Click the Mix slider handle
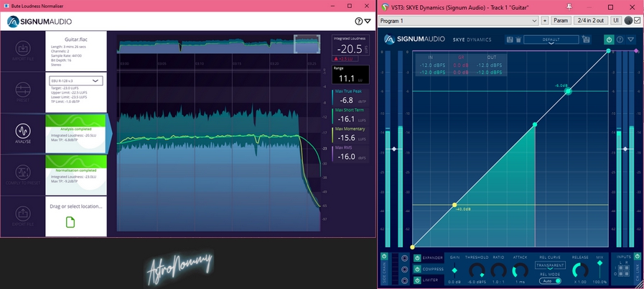The width and height of the screenshot is (644, 289). click(x=599, y=264)
